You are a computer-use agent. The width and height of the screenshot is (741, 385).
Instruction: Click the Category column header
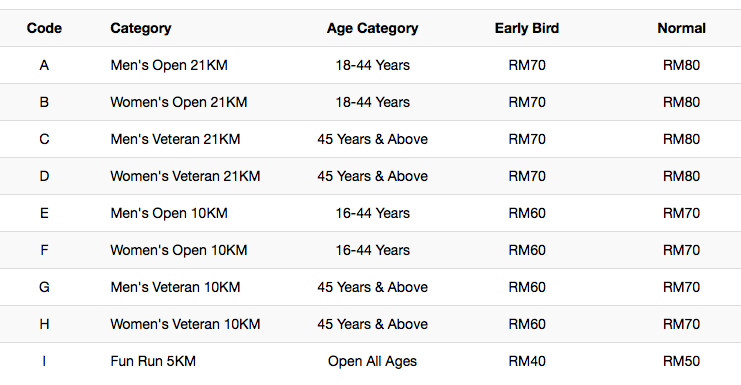point(141,28)
